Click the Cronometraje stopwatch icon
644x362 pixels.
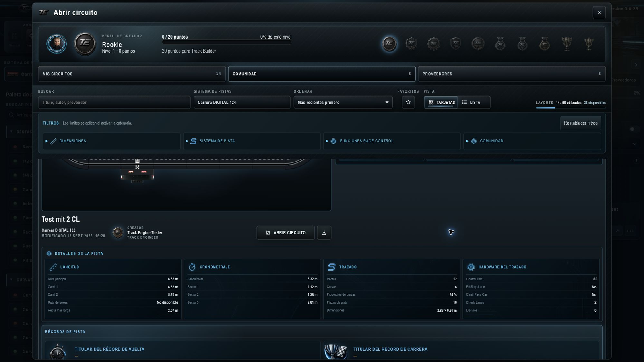[192, 267]
